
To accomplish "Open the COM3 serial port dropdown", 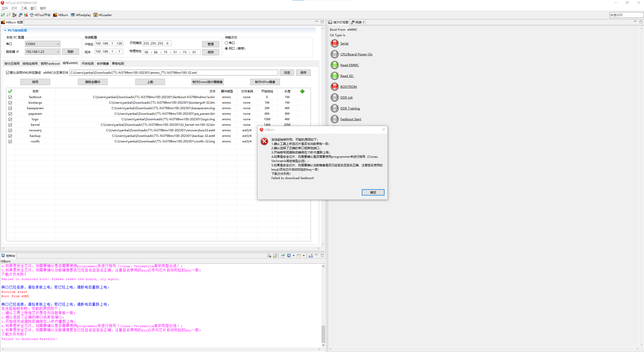I will coord(58,44).
